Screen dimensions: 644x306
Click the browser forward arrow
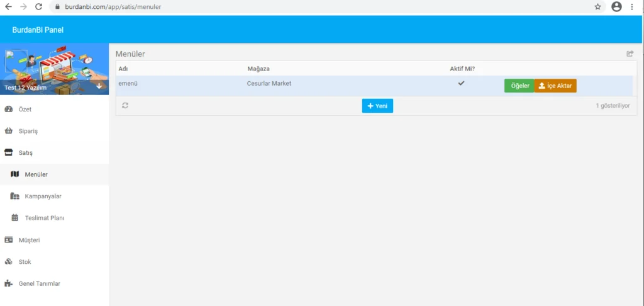click(23, 6)
